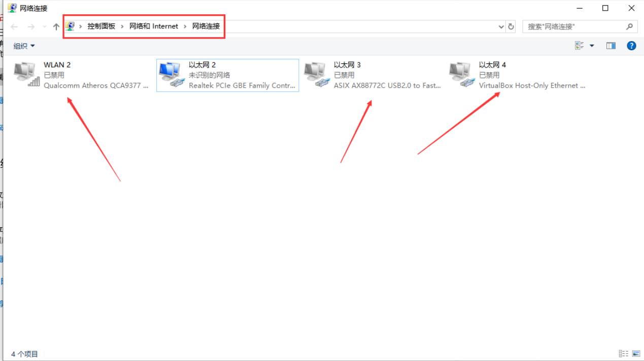Open recent locations dropdown next to forward arrow
This screenshot has height=361, width=644.
(x=44, y=26)
